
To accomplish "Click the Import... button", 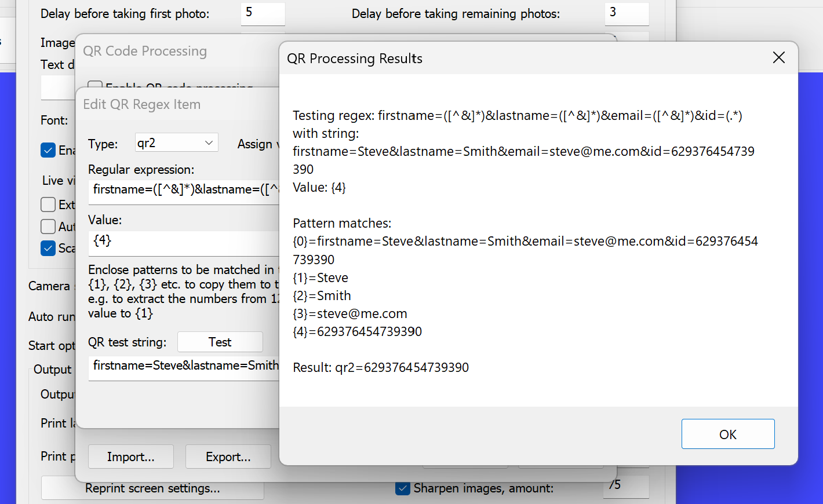I will [130, 456].
